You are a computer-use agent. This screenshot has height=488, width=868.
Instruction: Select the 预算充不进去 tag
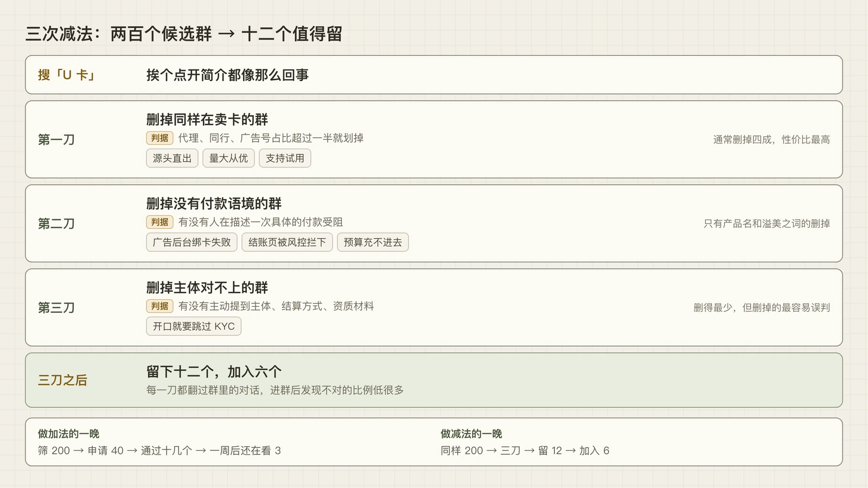click(373, 242)
